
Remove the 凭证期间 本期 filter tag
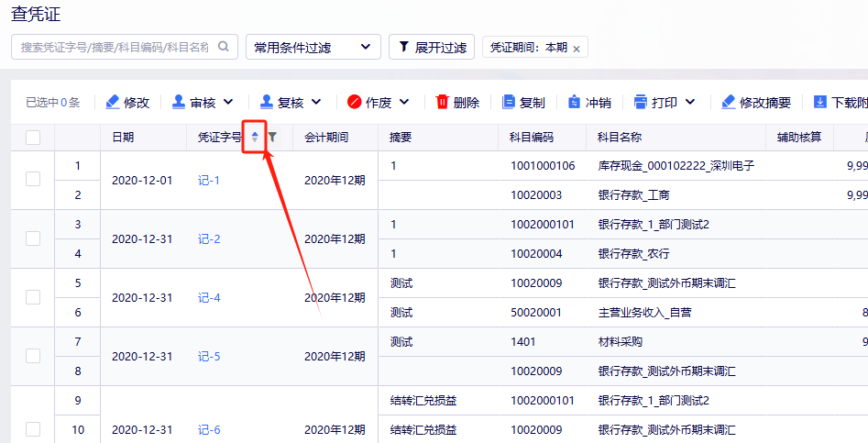(577, 49)
